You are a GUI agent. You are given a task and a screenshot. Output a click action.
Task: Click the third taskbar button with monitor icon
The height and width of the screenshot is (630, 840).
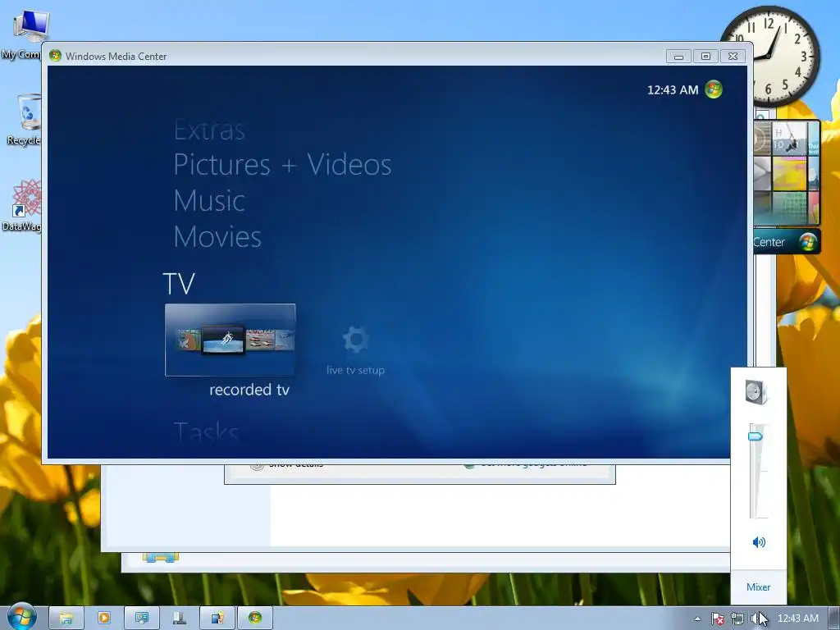pyautogui.click(x=141, y=619)
